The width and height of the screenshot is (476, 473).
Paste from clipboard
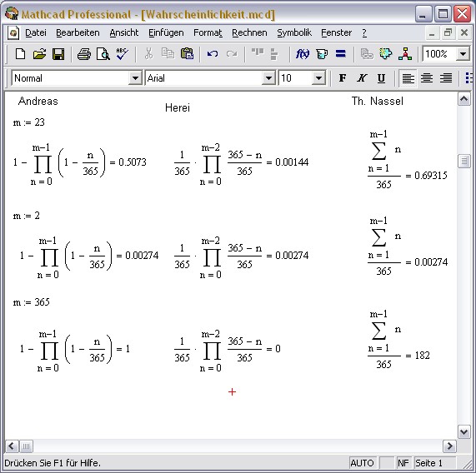187,54
